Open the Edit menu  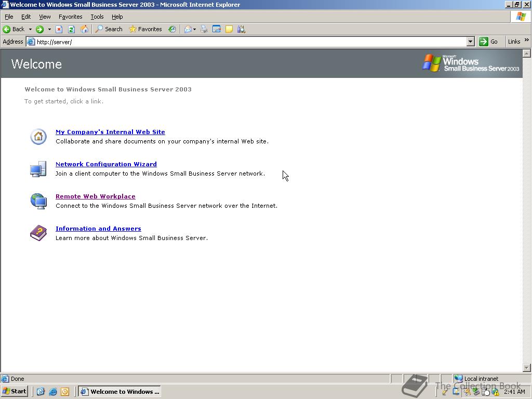(26, 17)
